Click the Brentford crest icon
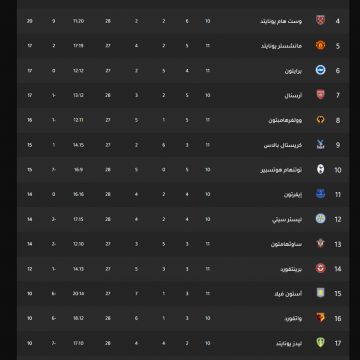 coord(320,268)
